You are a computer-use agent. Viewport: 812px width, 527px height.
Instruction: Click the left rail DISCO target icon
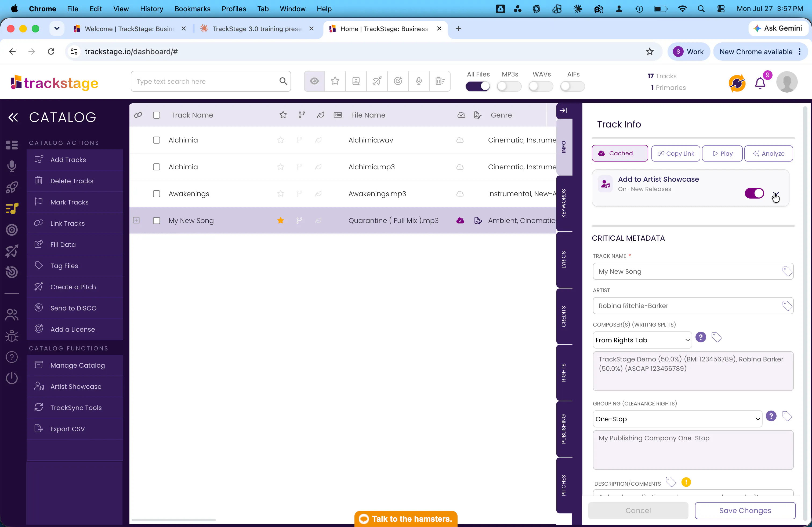12,230
